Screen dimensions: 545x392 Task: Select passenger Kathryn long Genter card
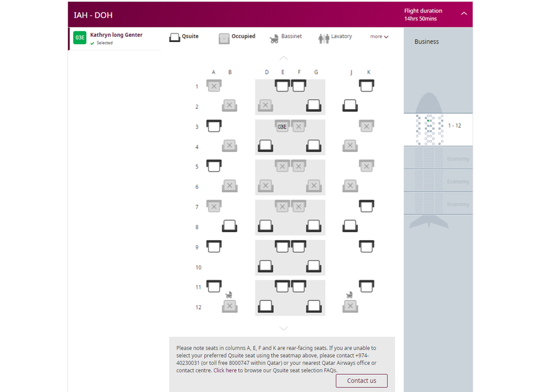[x=115, y=37]
